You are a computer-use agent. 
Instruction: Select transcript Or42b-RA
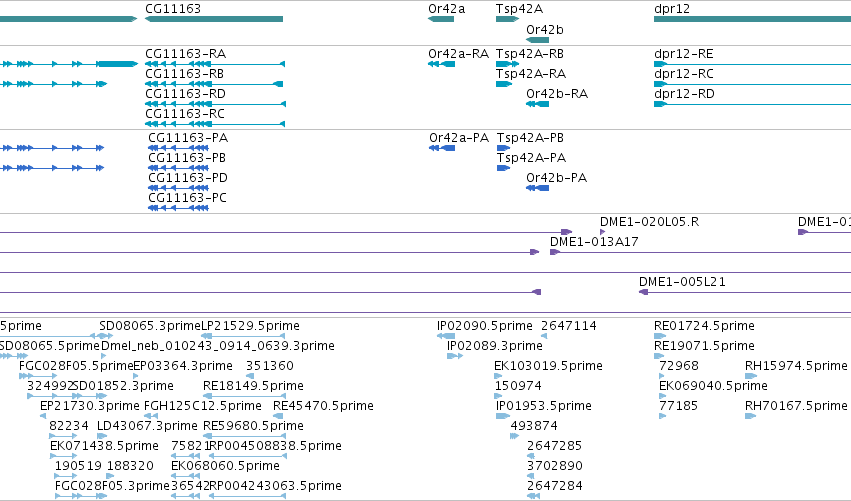[x=557, y=94]
